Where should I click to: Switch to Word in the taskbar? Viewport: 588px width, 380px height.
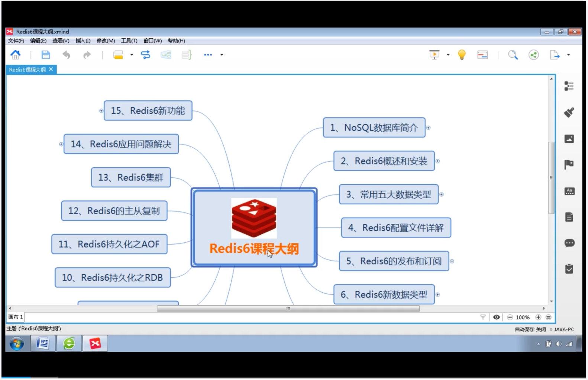coord(43,343)
